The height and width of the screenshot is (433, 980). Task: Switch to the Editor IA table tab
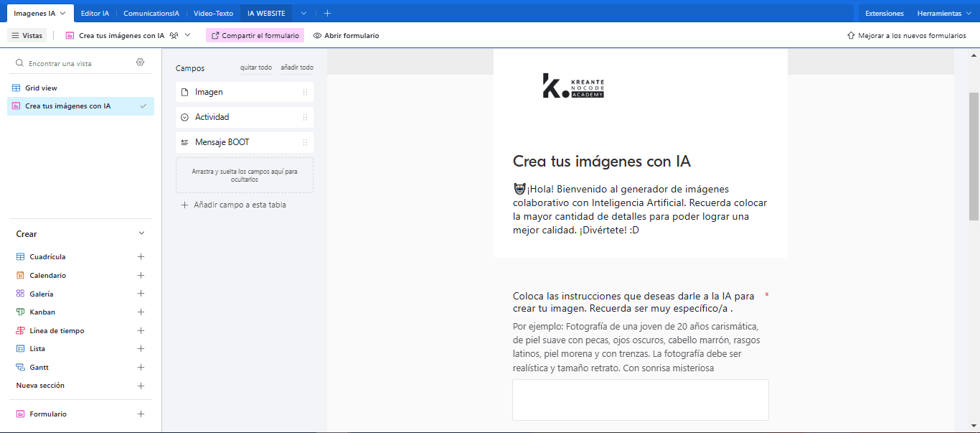tap(95, 13)
